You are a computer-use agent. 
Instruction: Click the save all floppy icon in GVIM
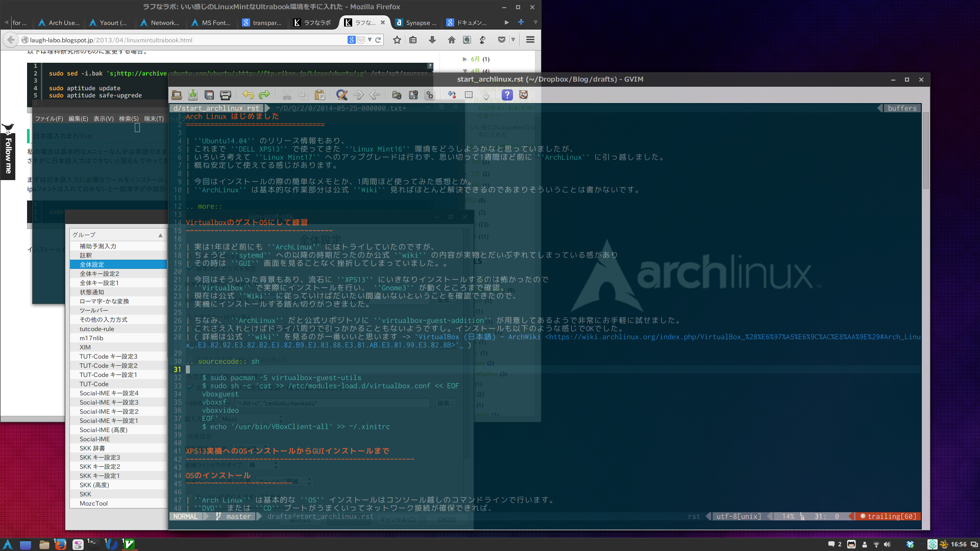(x=209, y=95)
